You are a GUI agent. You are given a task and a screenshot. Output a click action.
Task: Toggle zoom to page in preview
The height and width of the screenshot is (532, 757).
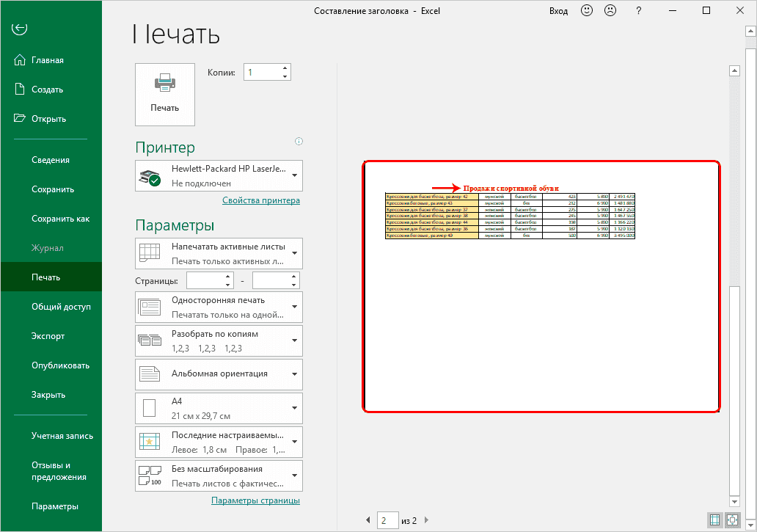tap(732, 520)
